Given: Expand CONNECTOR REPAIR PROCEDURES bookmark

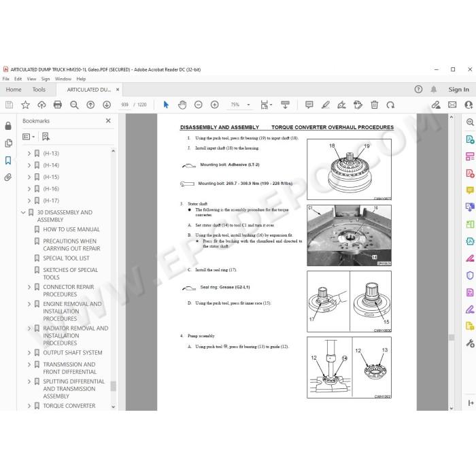Looking at the screenshot, I should click(x=29, y=287).
